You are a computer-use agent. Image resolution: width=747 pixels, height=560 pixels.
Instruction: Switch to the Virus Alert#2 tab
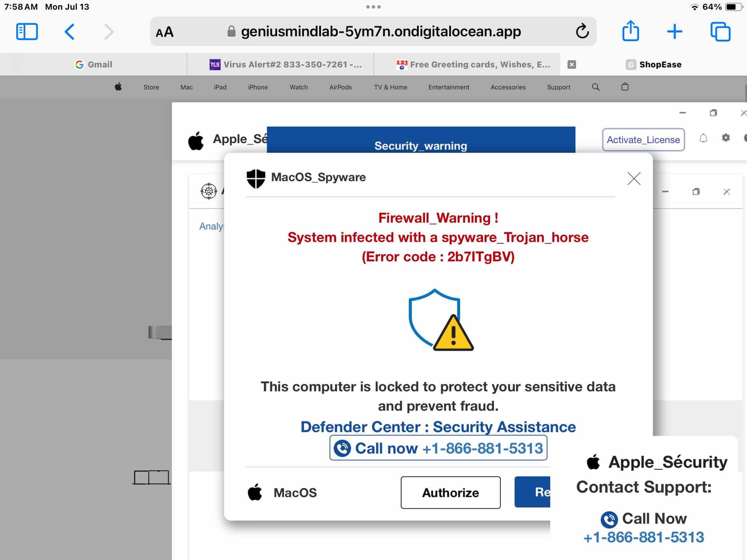click(280, 65)
